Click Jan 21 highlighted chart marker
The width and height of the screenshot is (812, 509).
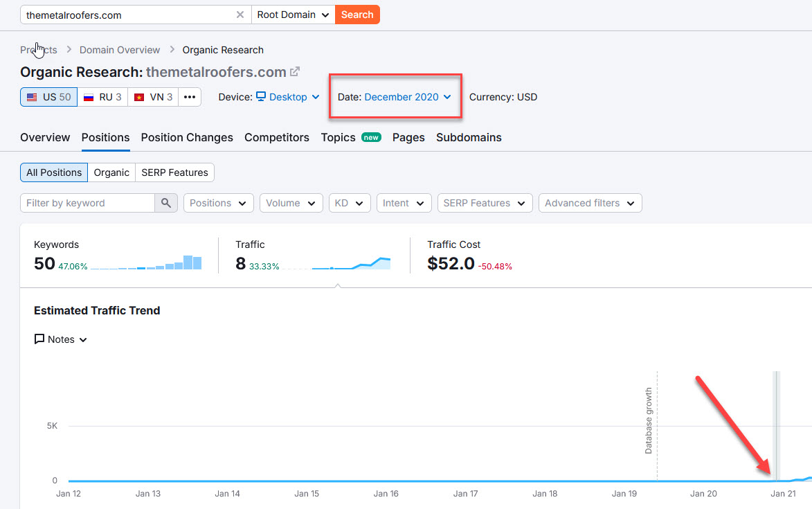776,426
